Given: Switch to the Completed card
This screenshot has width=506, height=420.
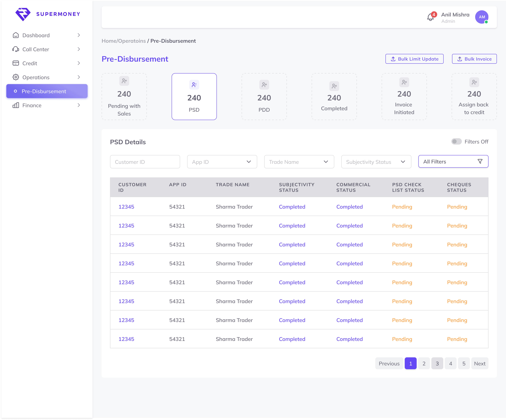Looking at the screenshot, I should (334, 97).
